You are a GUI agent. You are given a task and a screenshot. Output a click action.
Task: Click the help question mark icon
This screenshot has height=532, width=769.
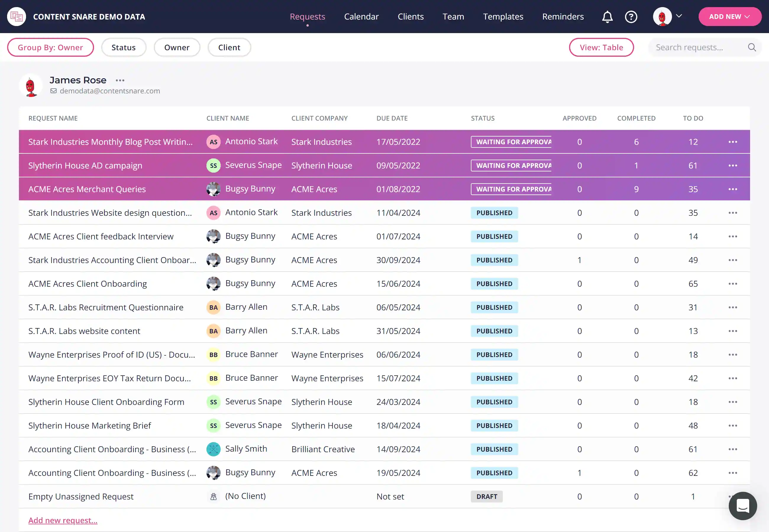coord(631,17)
